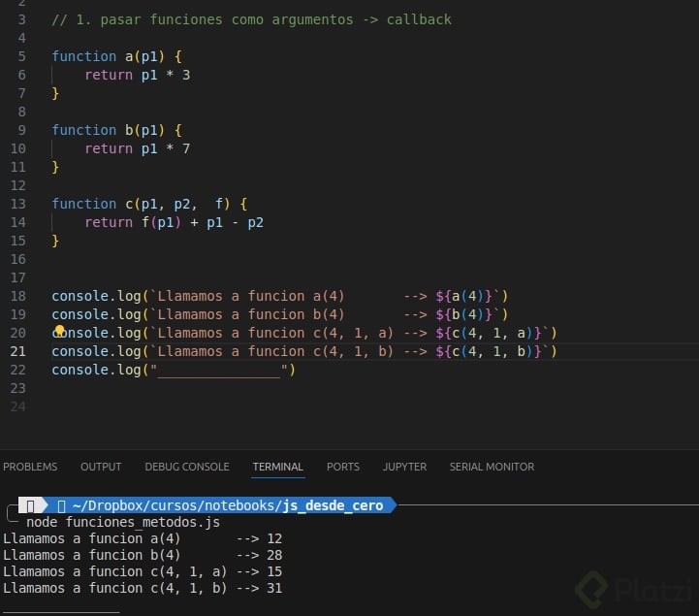Click the 'return f(p1) + p1 - p2' line
This screenshot has width=699, height=616.
(174, 222)
